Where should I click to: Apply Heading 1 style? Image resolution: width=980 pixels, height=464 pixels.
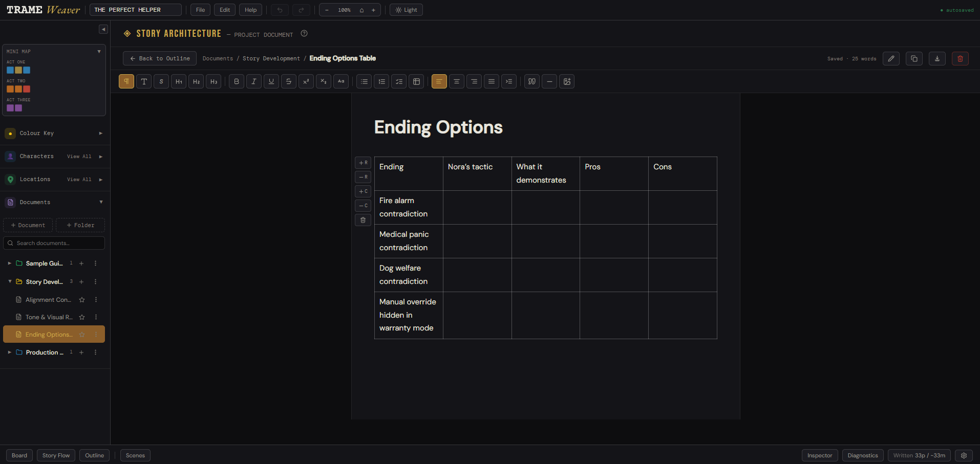[x=179, y=81]
